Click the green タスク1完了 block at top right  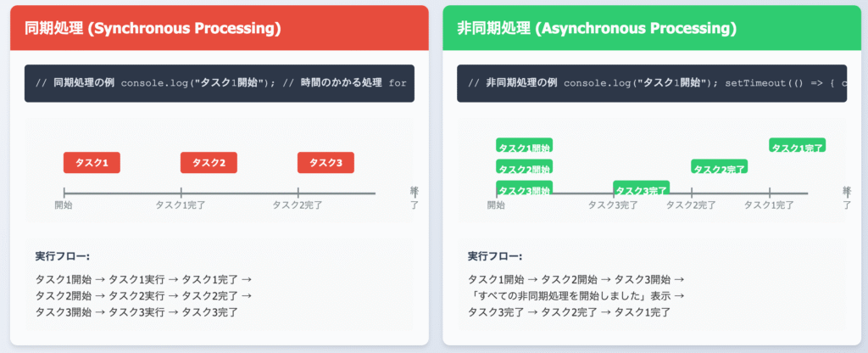(798, 146)
